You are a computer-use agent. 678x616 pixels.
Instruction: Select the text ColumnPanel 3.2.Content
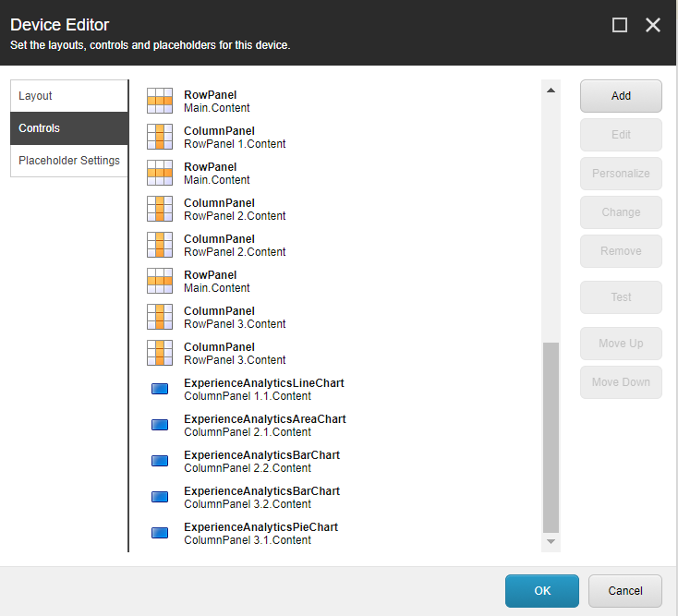pyautogui.click(x=248, y=504)
